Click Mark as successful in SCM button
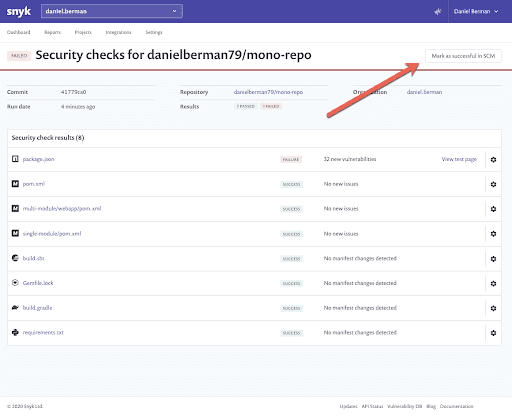Screen dimensions: 512x416 coord(463,56)
